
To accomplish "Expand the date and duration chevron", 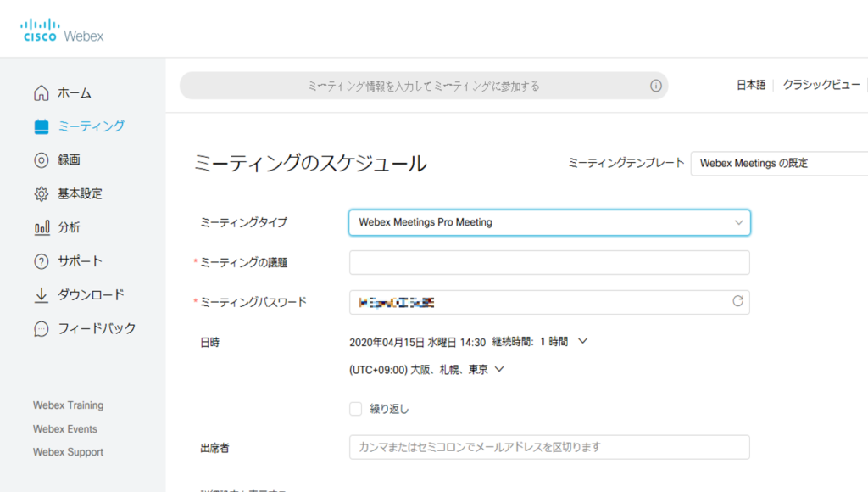I will pos(582,341).
